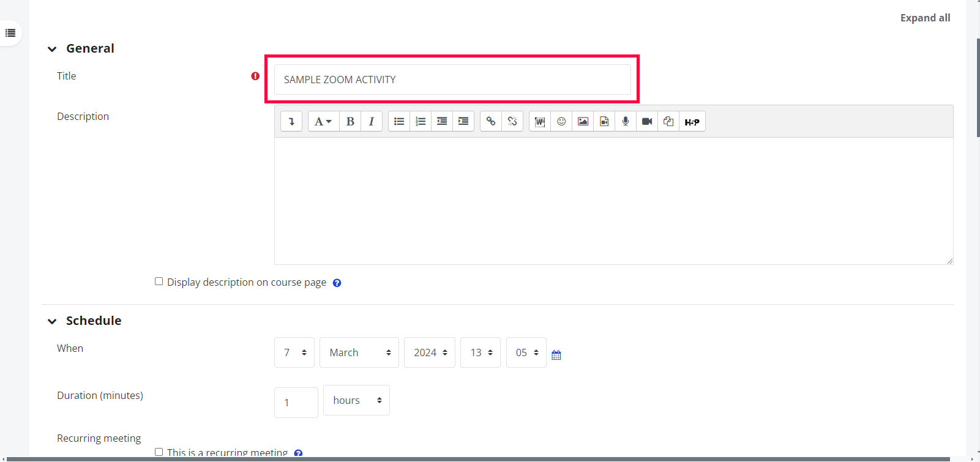980x462 pixels.
Task: Open the year dropdown showing 2024
Action: (430, 352)
